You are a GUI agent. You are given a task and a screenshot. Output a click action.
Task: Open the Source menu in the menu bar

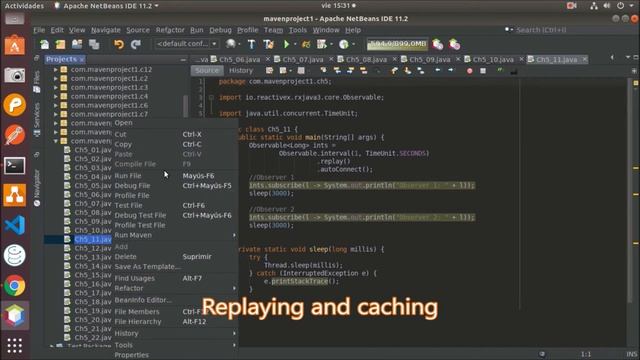(x=138, y=30)
